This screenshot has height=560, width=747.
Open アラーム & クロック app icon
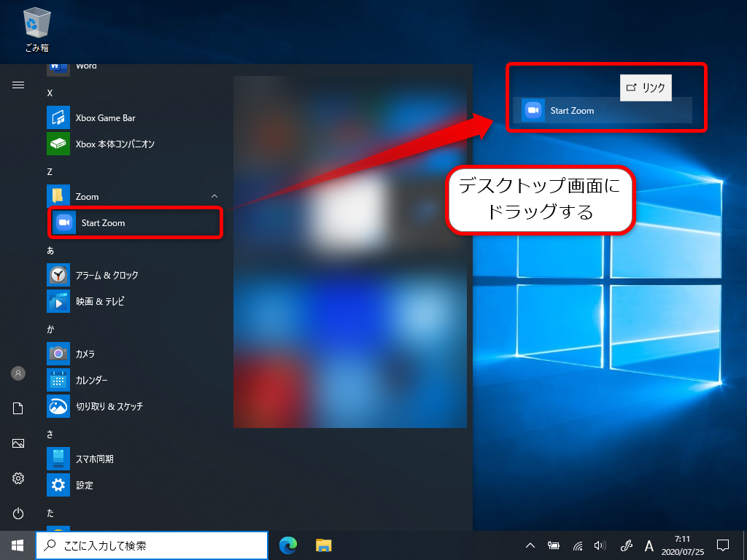(x=58, y=275)
